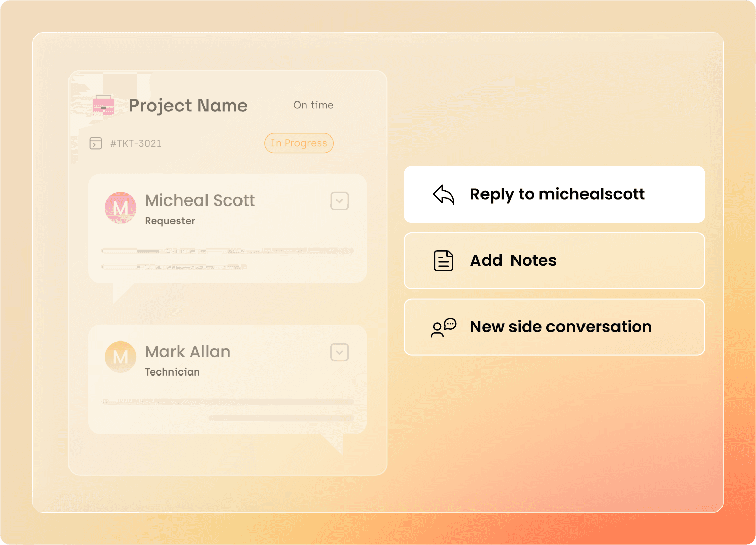Click Mark Allan's orange avatar

(120, 357)
